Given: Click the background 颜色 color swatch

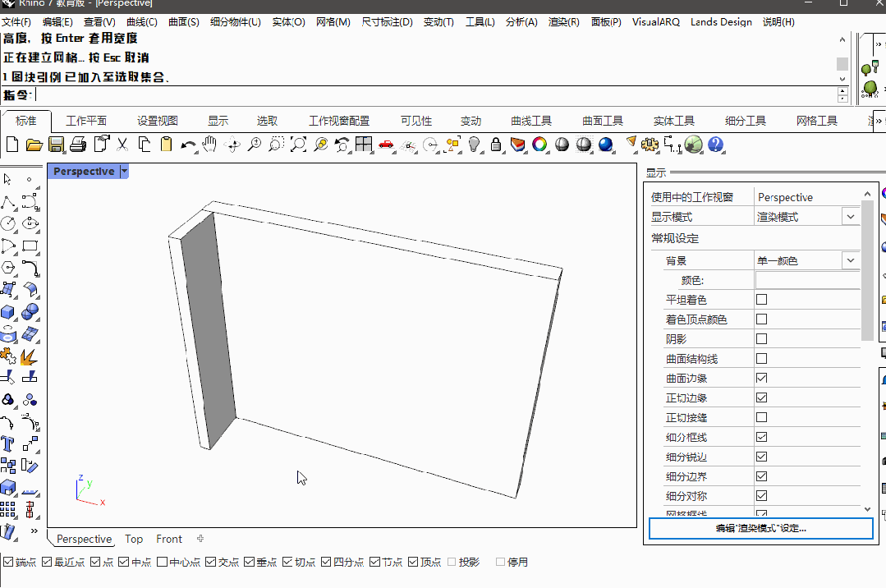Looking at the screenshot, I should 807,280.
